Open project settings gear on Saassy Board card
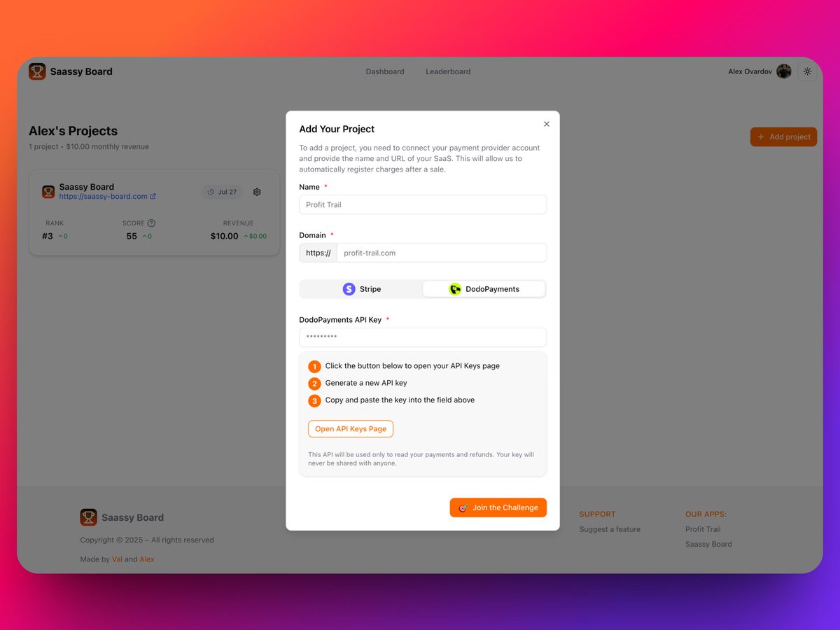 tap(257, 192)
